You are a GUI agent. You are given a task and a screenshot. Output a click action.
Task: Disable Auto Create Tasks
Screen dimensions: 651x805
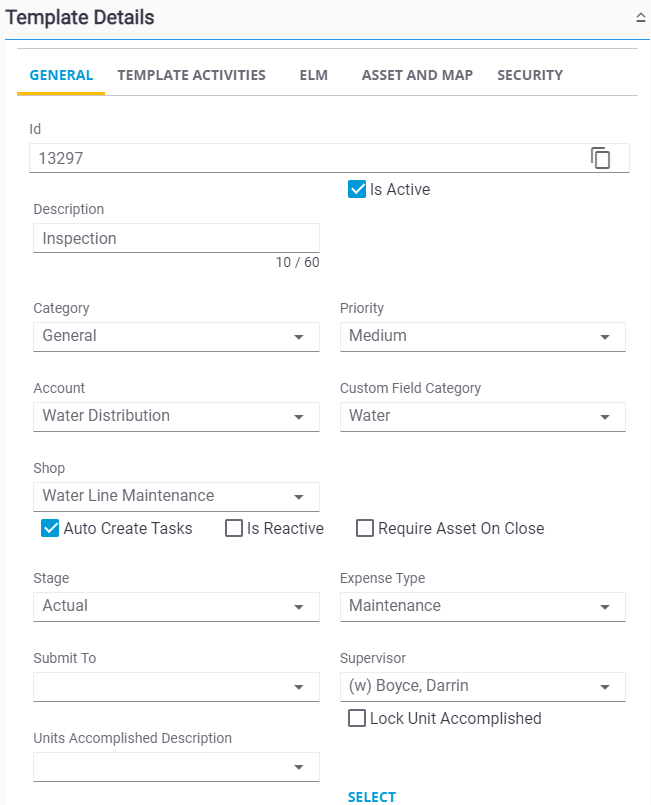pyautogui.click(x=50, y=528)
